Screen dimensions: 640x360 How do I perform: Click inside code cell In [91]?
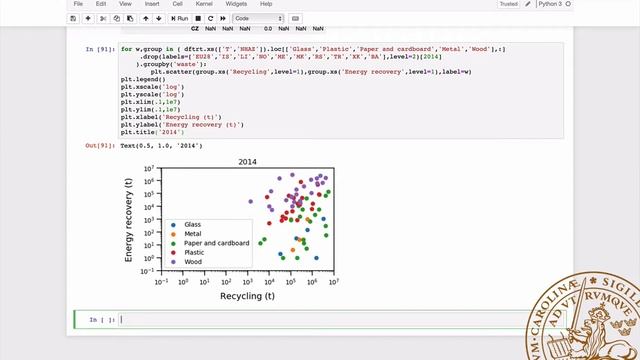pyautogui.click(x=341, y=91)
